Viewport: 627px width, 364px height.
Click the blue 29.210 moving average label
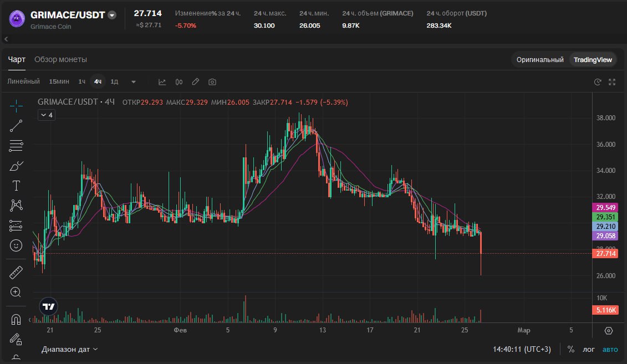click(605, 227)
